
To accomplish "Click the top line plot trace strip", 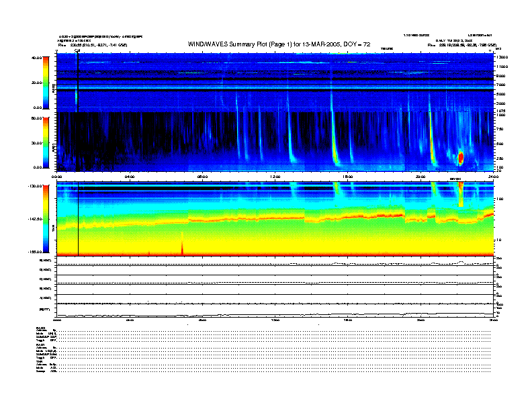I will point(275,263).
